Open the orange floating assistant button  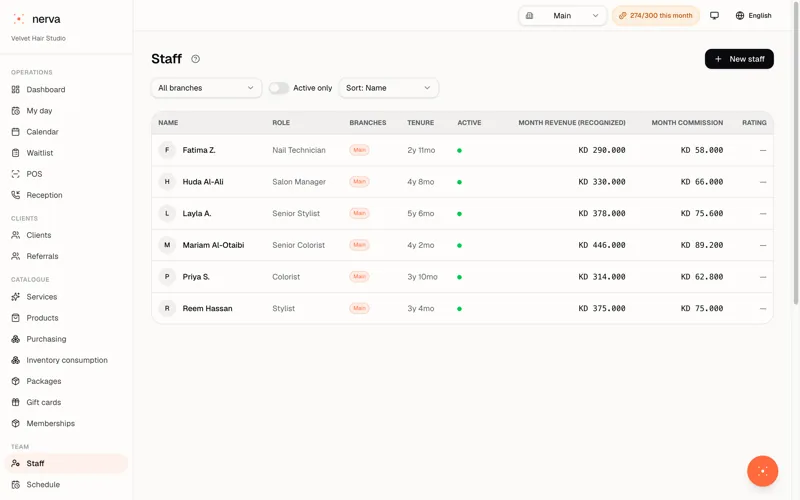[x=762, y=471]
